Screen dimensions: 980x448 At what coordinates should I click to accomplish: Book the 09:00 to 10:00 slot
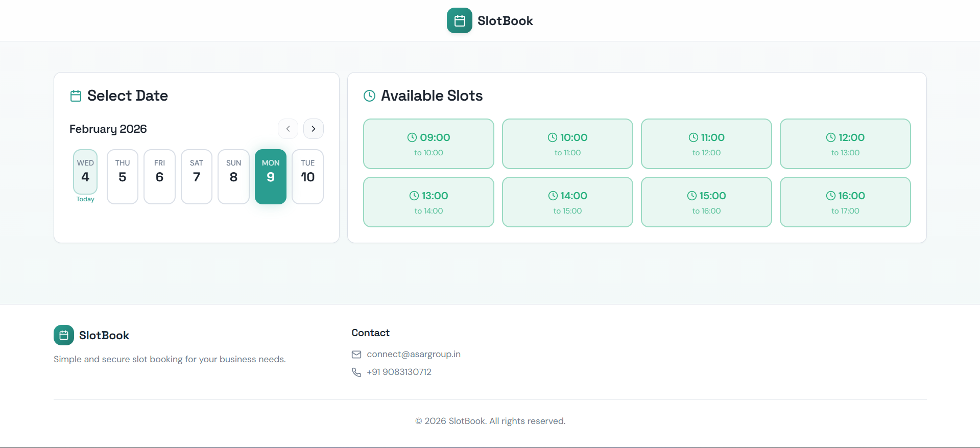coord(428,144)
